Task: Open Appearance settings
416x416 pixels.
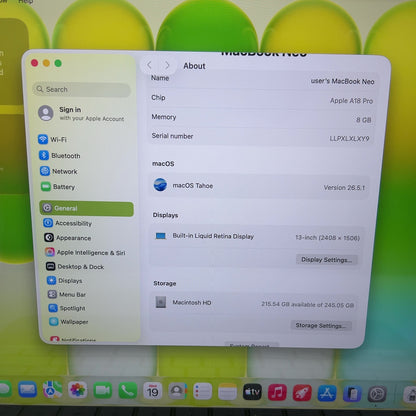Action: pyautogui.click(x=68, y=238)
